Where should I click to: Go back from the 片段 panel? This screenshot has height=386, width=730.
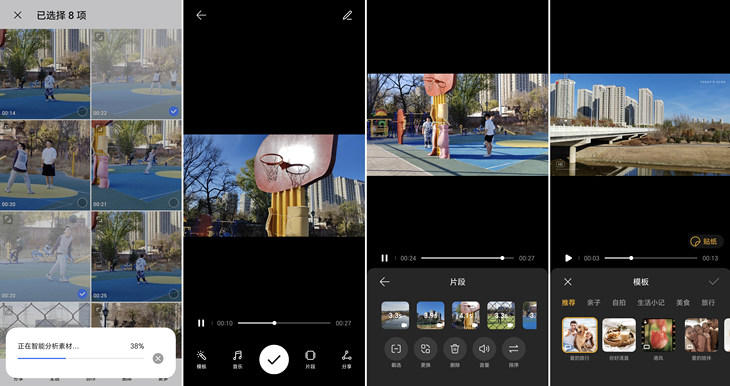pyautogui.click(x=384, y=282)
